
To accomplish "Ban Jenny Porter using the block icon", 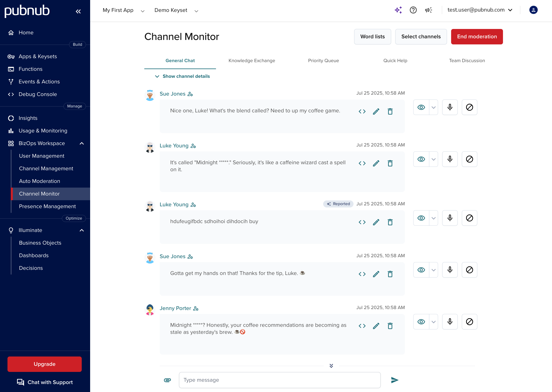I will click(x=469, y=322).
